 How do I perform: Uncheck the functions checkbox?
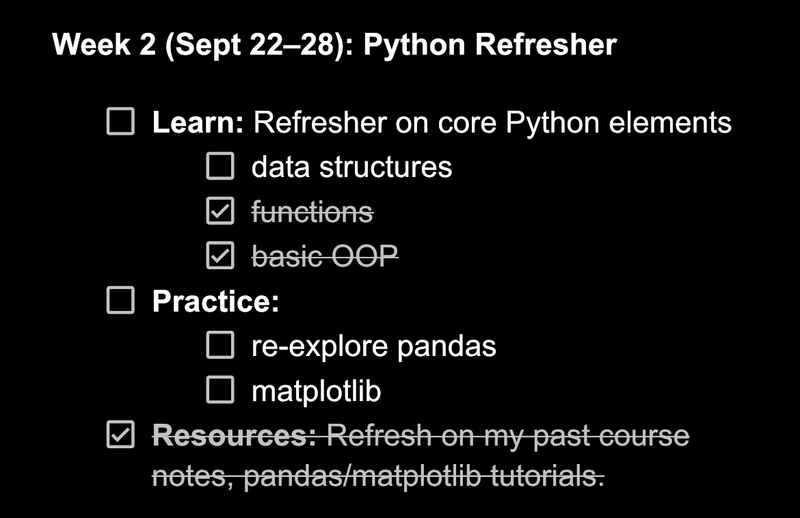pos(219,211)
